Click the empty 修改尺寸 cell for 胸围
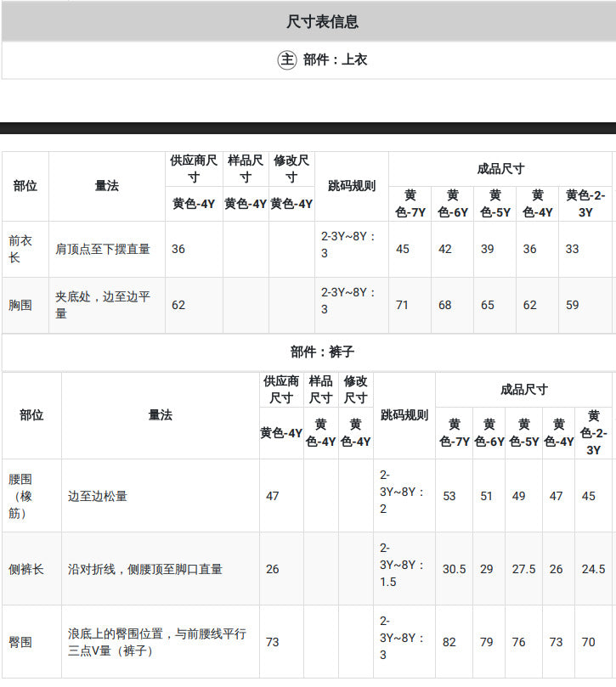Viewport: 616px width, 687px height. [292, 305]
